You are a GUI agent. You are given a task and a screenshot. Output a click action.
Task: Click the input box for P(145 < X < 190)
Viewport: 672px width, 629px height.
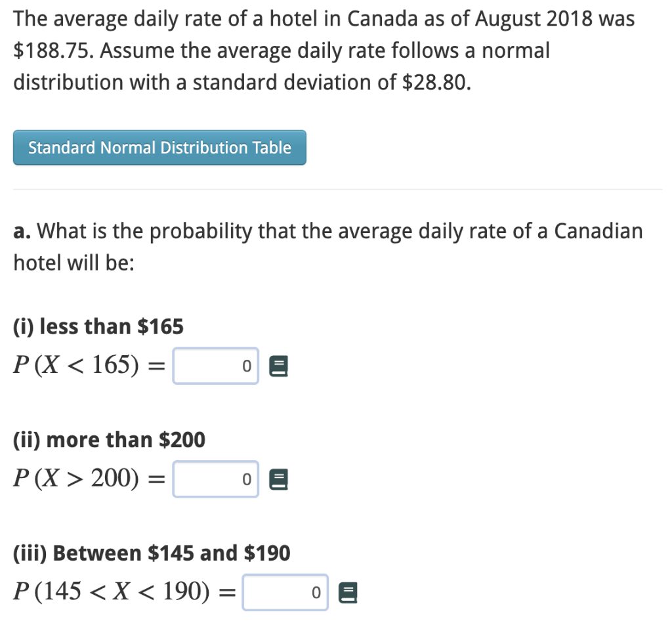point(285,592)
